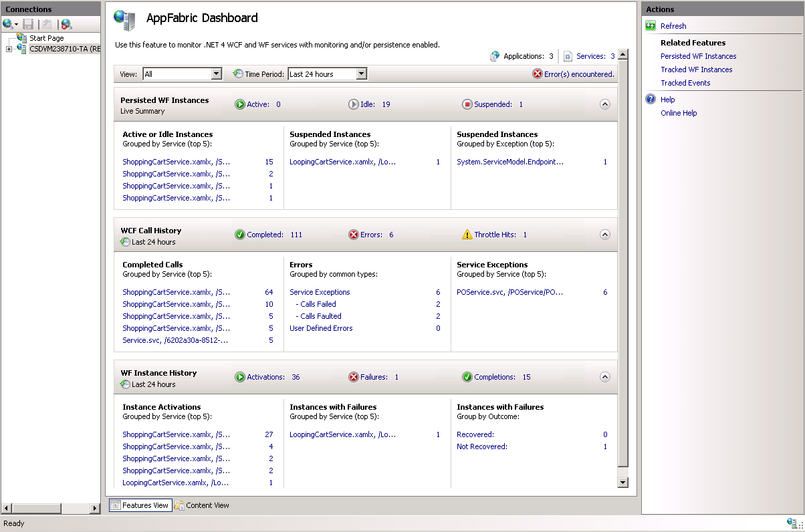805x532 pixels.
Task: Open ShoppingCartService.xamlx row with 64 completed calls
Action: tap(177, 292)
